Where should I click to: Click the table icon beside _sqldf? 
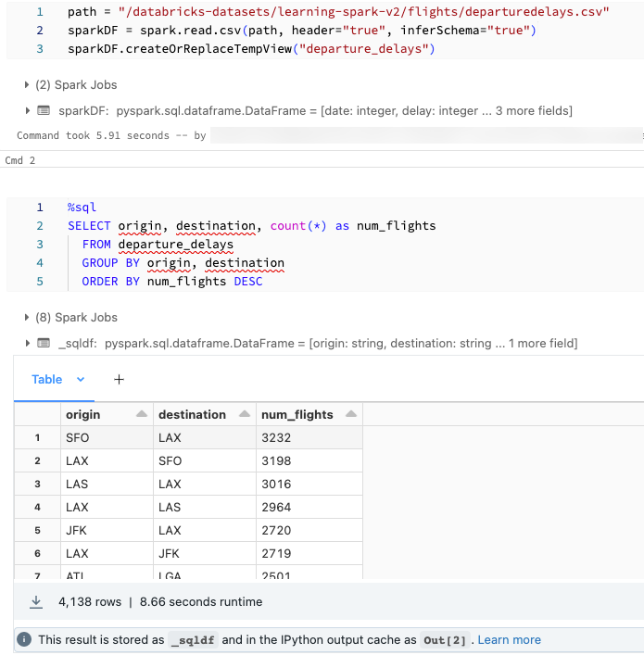point(44,344)
